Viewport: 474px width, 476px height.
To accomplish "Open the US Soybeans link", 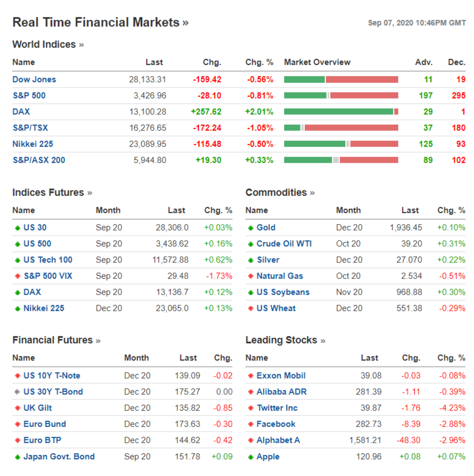I will coord(283,292).
